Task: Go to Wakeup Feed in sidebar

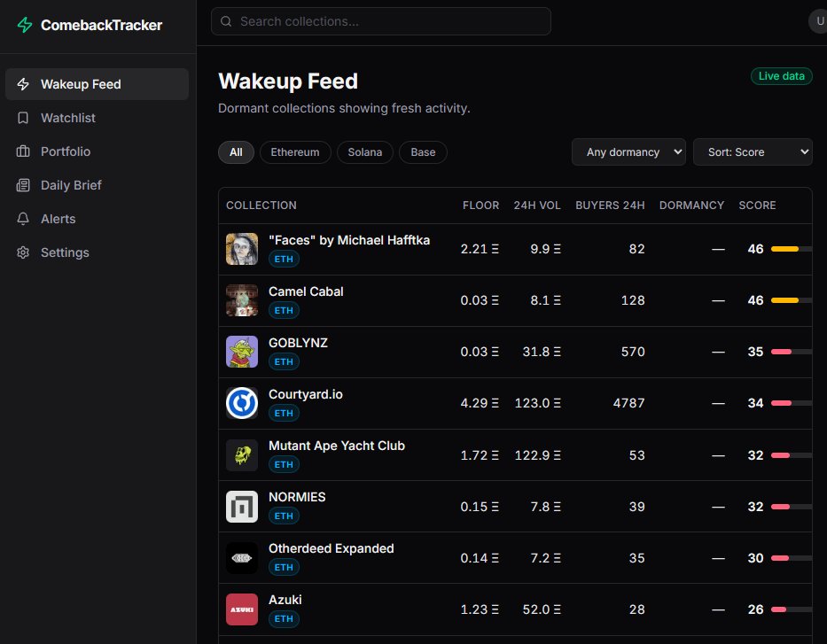Action: click(97, 84)
